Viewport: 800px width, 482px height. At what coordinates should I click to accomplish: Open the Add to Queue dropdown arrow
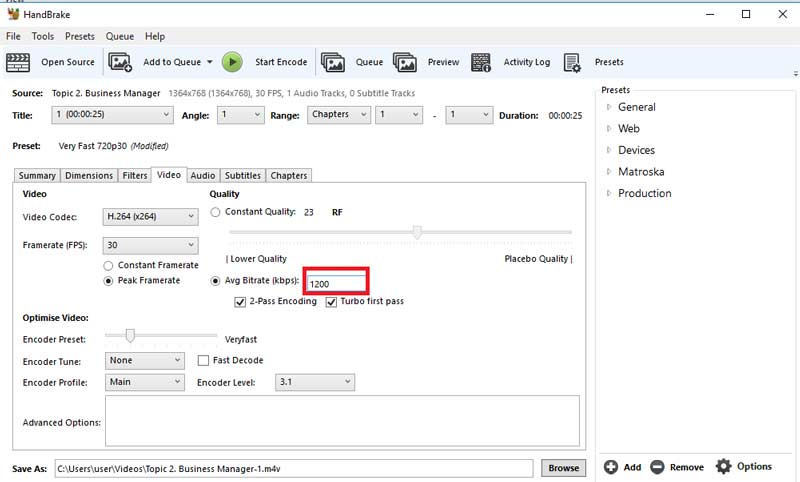tap(210, 62)
